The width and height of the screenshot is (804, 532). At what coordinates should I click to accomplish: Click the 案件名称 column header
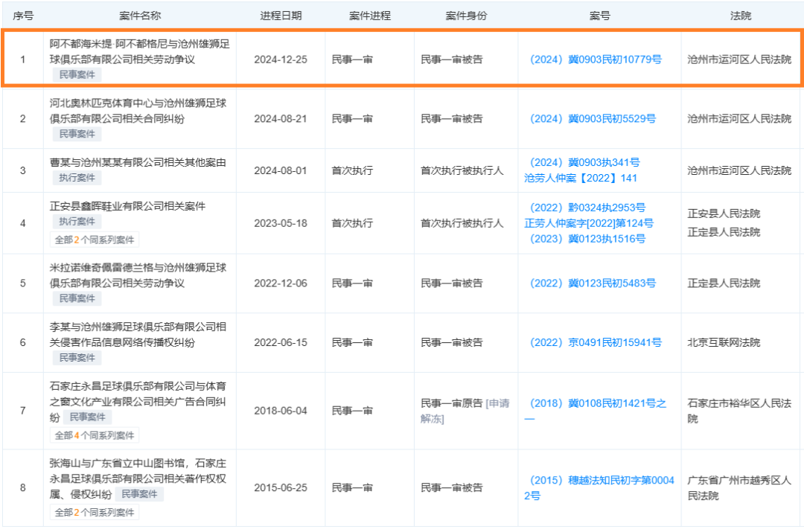(x=140, y=16)
